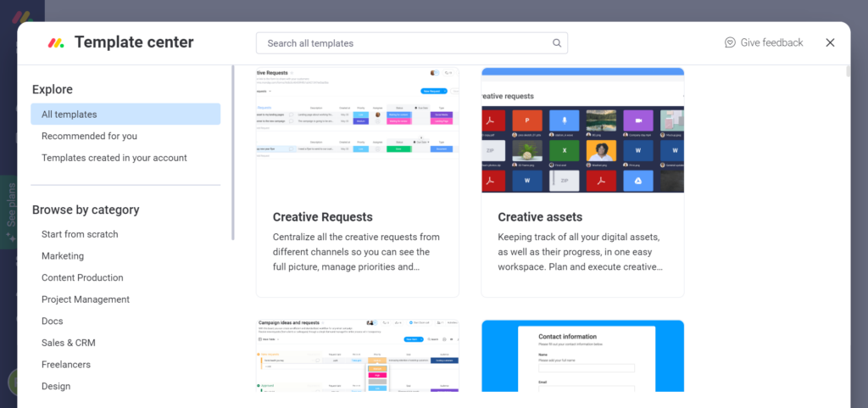Click See plans button behind dialog
The height and width of the screenshot is (408, 868).
point(8,211)
